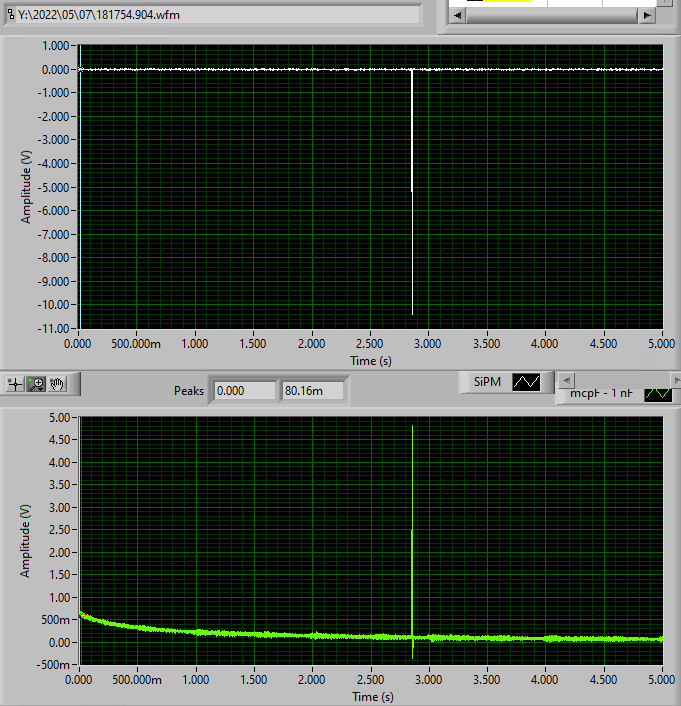The image size is (681, 706).
Task: Edit the -11.00 minimum on the amplitude axis
Action: (x=53, y=328)
